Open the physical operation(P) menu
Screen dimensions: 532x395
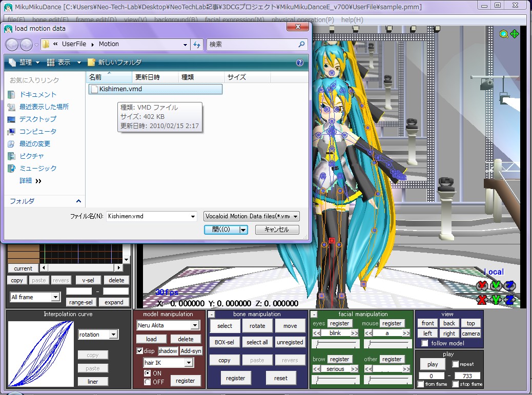(302, 19)
